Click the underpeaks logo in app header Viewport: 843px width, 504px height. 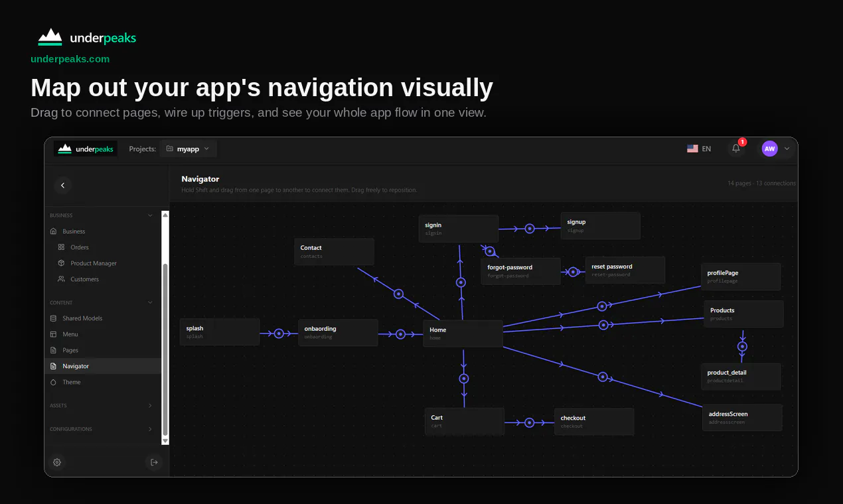coord(86,149)
